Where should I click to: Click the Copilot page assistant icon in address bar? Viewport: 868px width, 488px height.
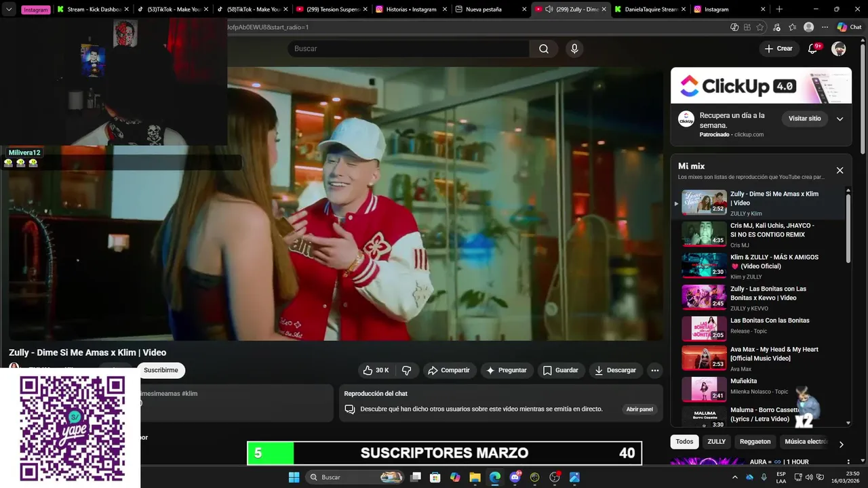click(x=734, y=27)
